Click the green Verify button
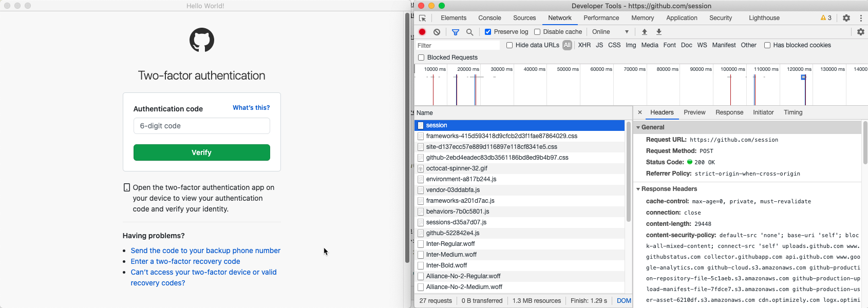 (202, 152)
